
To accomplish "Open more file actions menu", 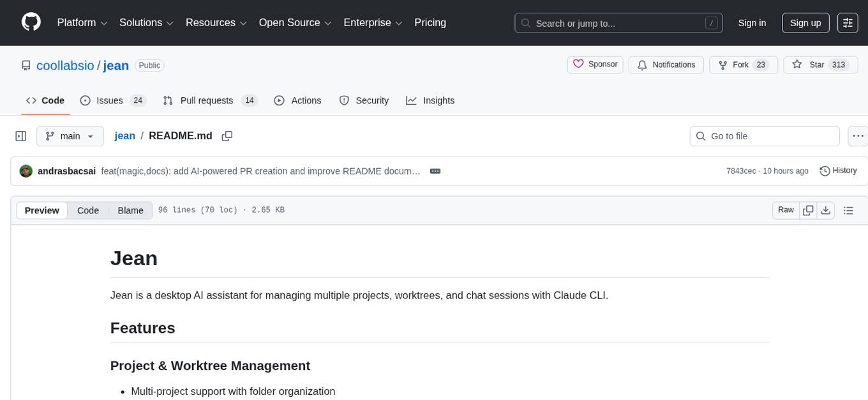I will pyautogui.click(x=858, y=136).
